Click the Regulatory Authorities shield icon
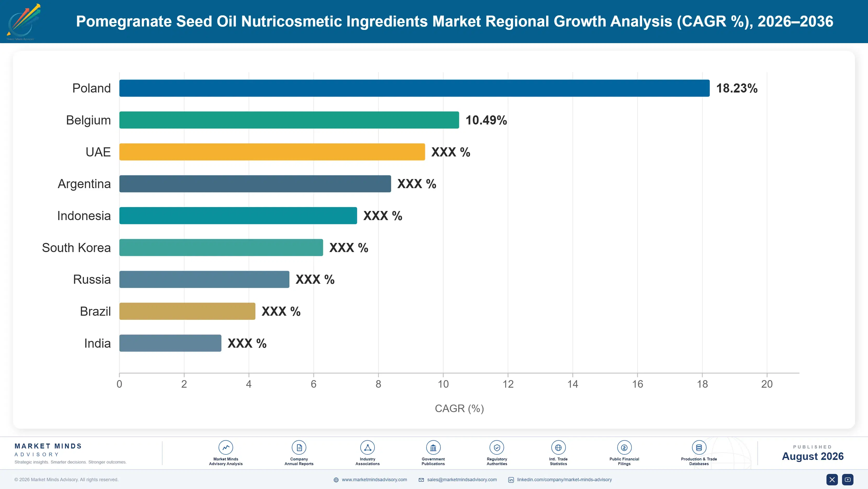Viewport: 868px width, 489px height. click(497, 447)
